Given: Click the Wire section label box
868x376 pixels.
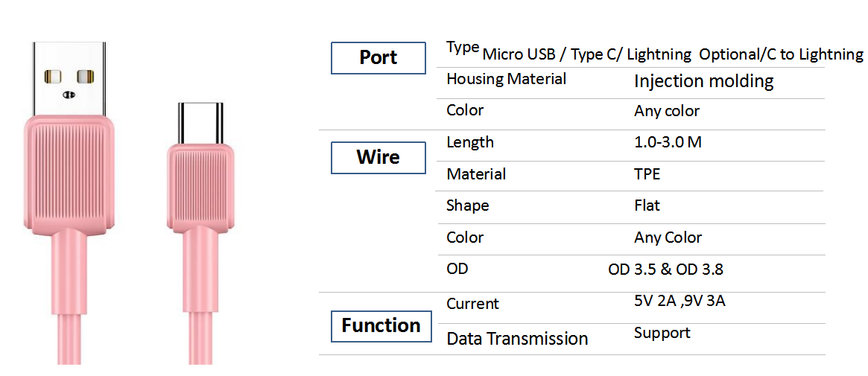Looking at the screenshot, I should pyautogui.click(x=378, y=157).
